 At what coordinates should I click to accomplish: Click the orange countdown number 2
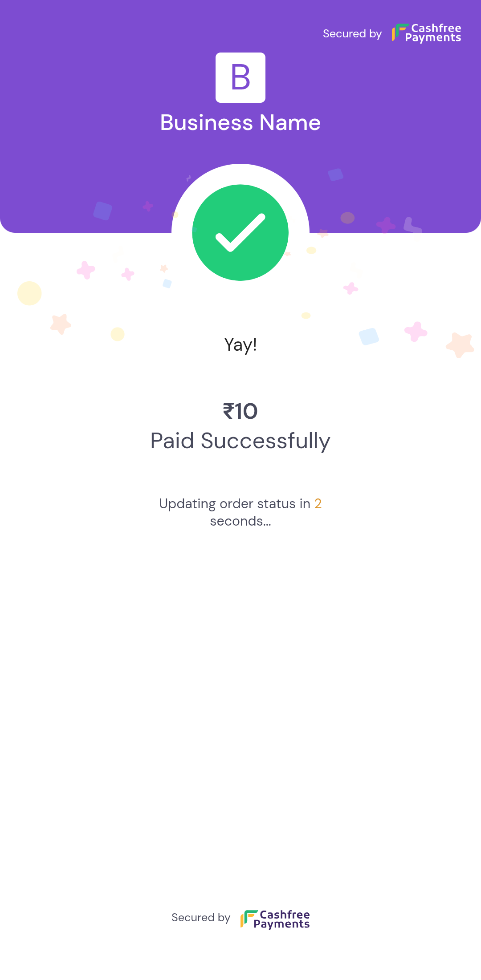318,503
